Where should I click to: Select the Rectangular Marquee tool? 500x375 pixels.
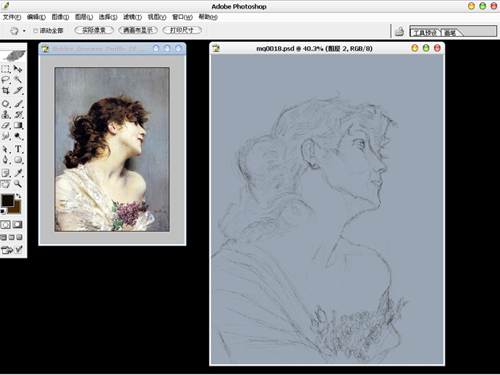coord(6,69)
